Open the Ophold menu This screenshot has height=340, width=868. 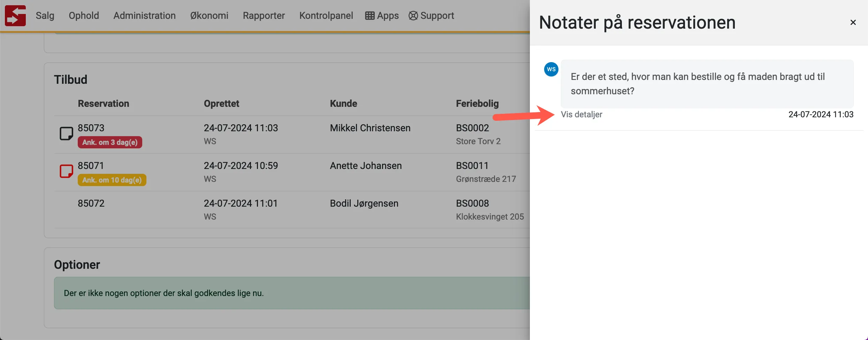point(84,15)
